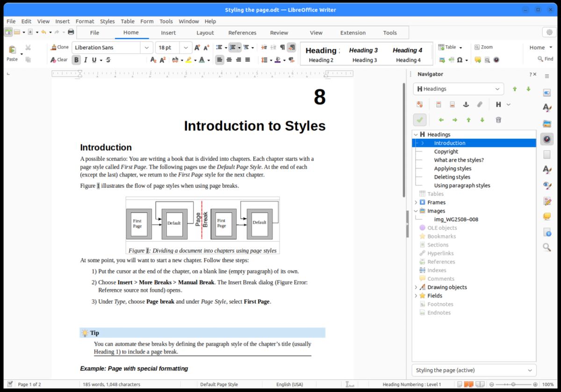Click the Promote Outline Level green up arrow

468,120
